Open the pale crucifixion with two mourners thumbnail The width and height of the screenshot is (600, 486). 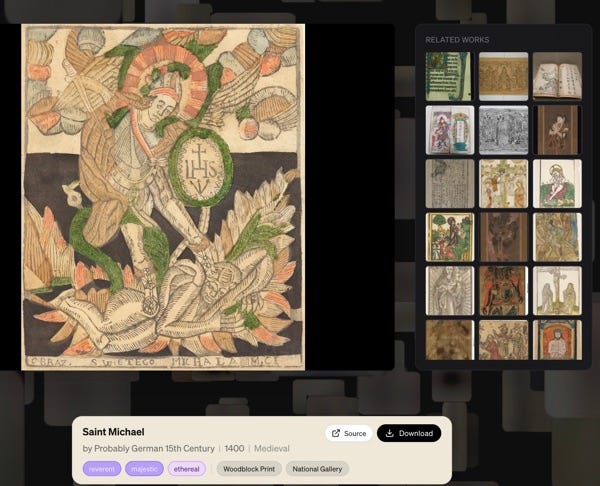click(557, 291)
